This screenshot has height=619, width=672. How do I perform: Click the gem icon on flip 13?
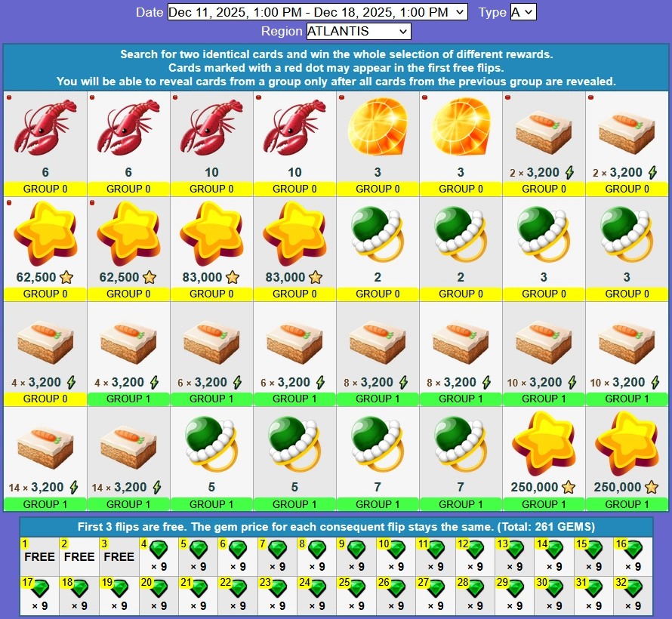click(514, 550)
